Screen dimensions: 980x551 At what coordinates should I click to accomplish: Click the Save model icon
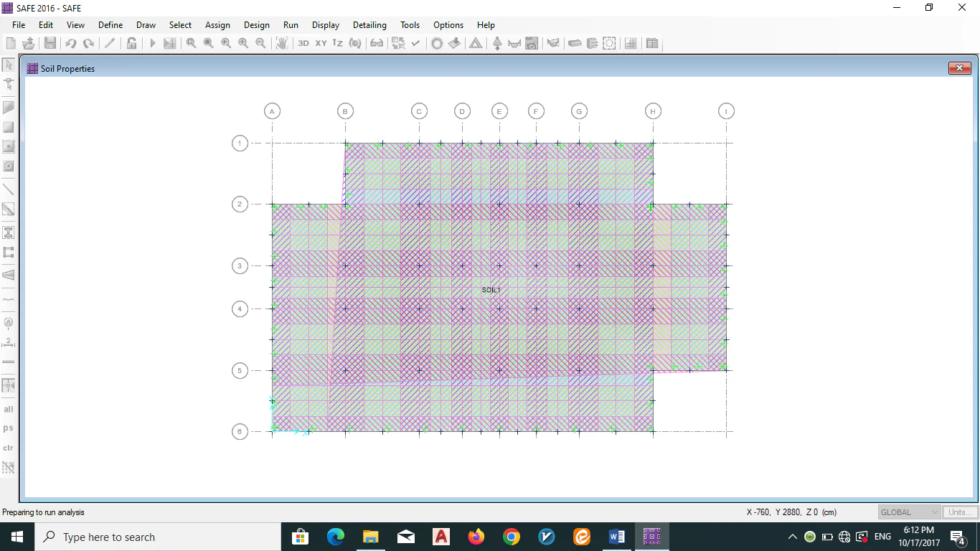tap(50, 43)
